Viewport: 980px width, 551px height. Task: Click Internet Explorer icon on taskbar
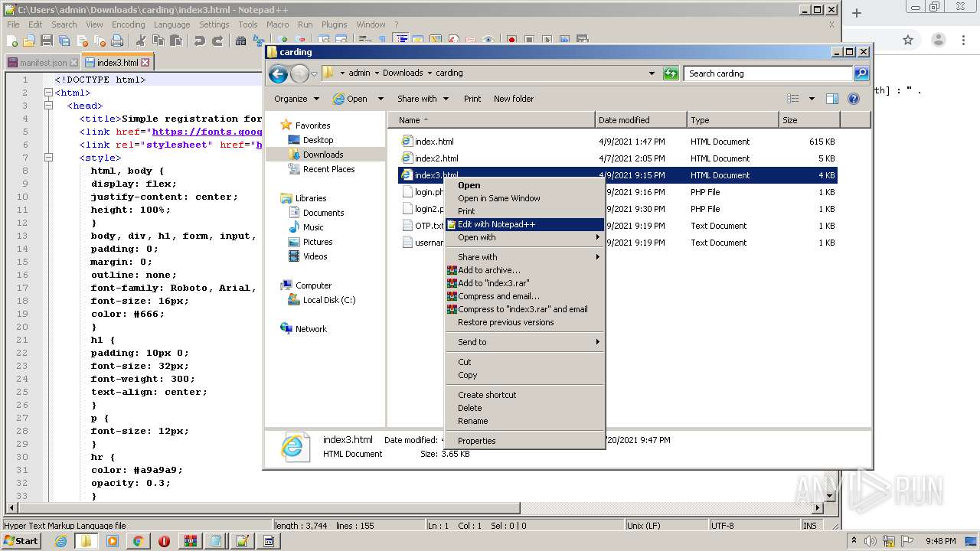coord(60,541)
